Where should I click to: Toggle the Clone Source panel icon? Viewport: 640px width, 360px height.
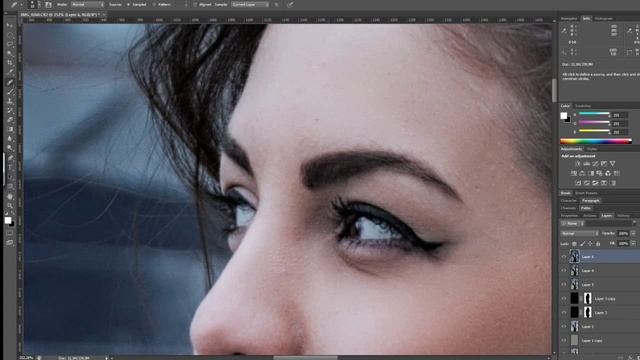coord(48,4)
